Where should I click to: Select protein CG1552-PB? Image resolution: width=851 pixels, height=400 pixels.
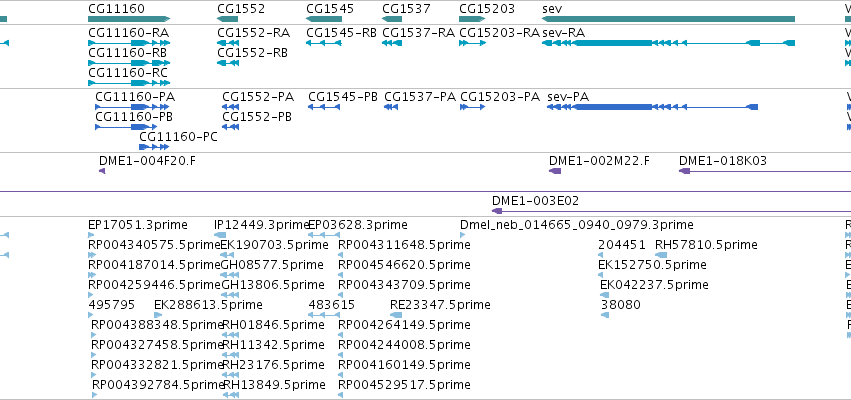coord(230,127)
